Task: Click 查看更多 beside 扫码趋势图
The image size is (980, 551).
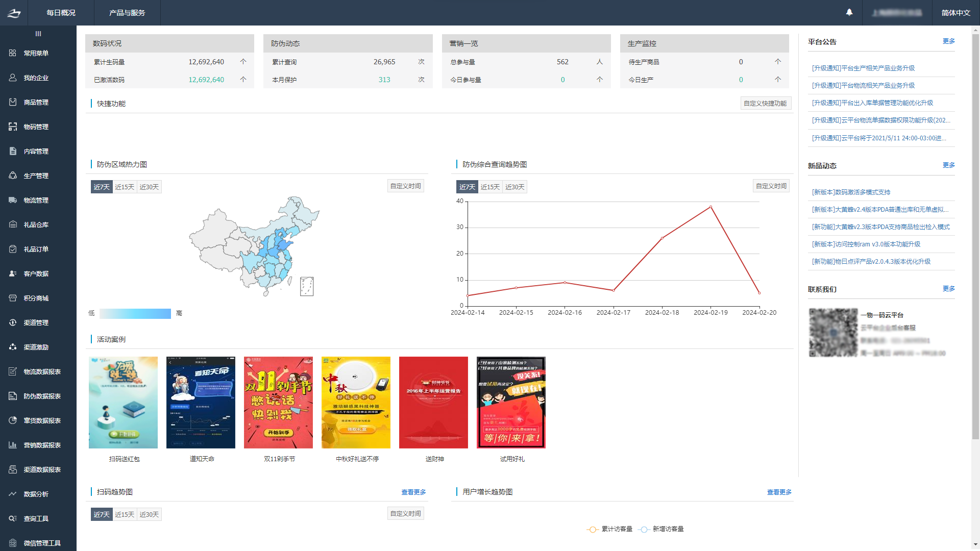Action: [x=413, y=492]
